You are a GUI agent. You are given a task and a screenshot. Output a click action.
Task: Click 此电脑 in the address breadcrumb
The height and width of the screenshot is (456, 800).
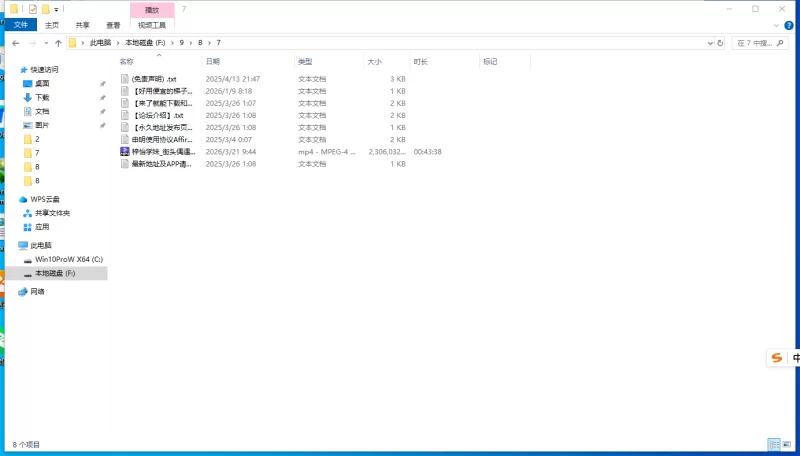[100, 43]
